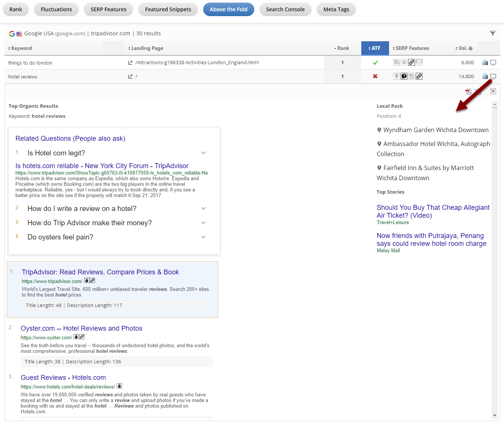Open the filter funnel icon
Image resolution: width=504 pixels, height=423 pixels.
493,33
